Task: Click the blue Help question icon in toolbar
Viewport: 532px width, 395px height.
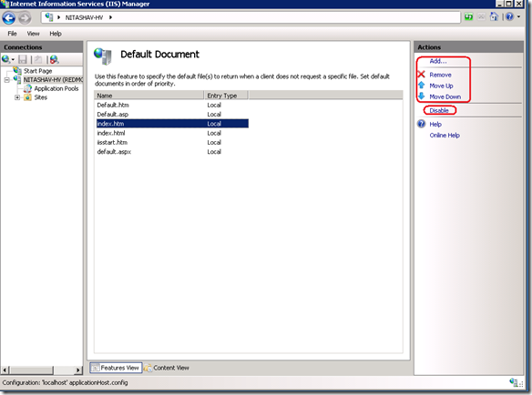Action: tap(509, 16)
